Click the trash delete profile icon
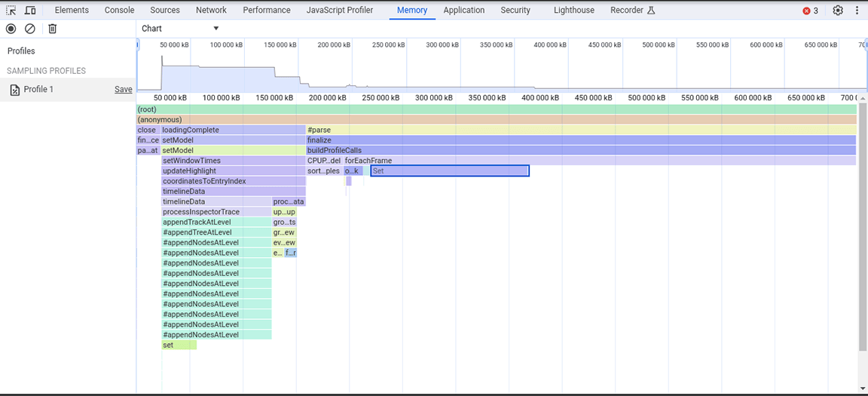This screenshot has width=868, height=396. tap(52, 29)
